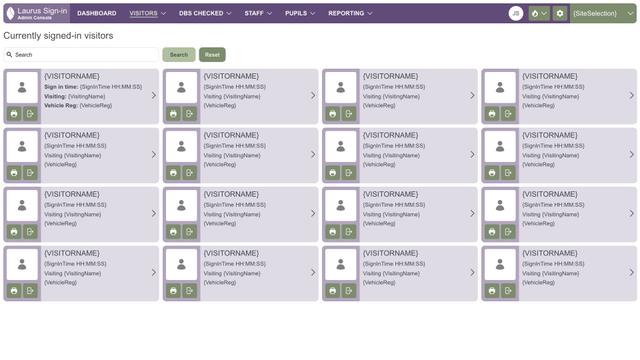640x360 pixels.
Task: Expand card with 'Sign in time:' label via chevron
Action: coord(154,96)
